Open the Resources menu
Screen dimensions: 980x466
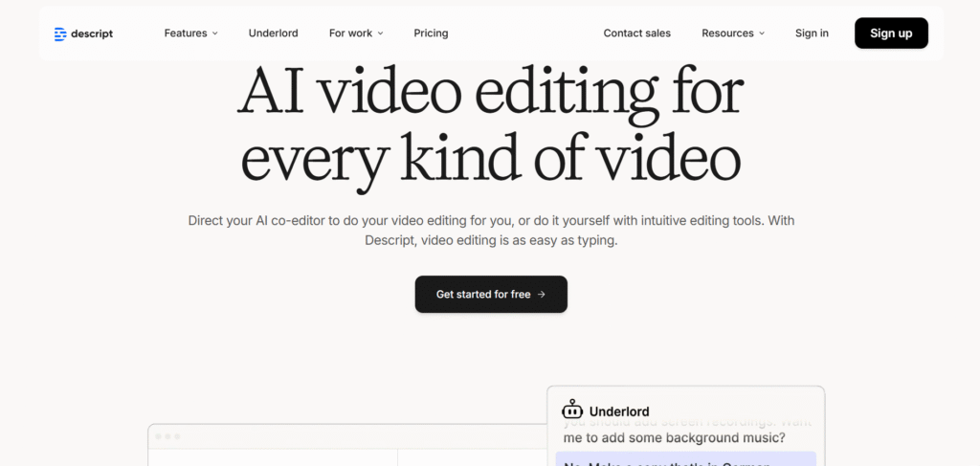(727, 33)
